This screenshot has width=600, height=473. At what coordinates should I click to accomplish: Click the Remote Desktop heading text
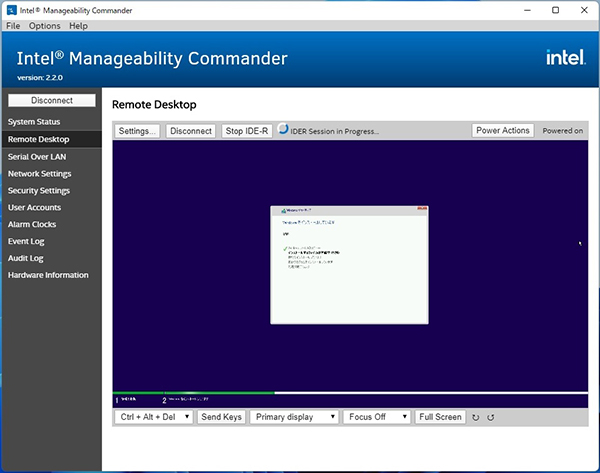point(154,104)
